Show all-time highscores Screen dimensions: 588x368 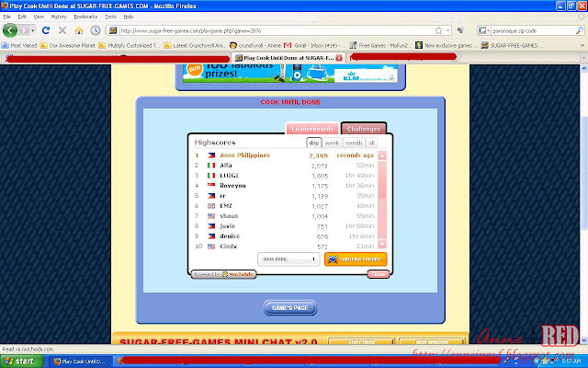click(x=371, y=144)
